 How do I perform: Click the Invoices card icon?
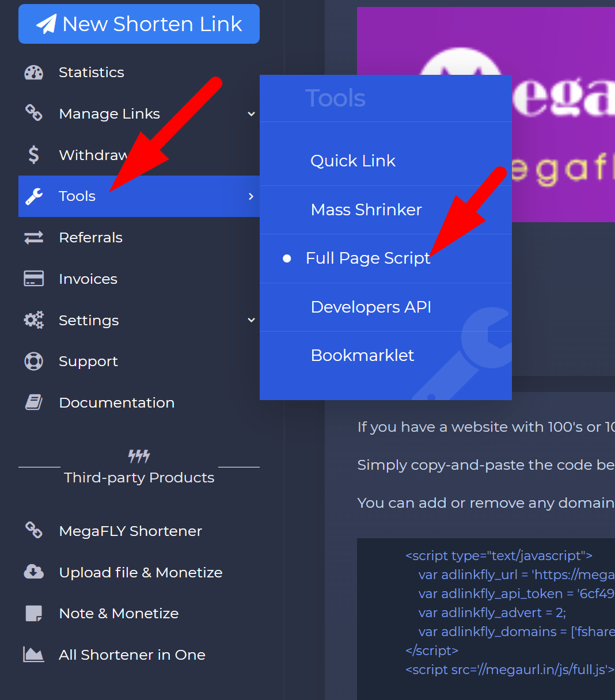point(33,279)
